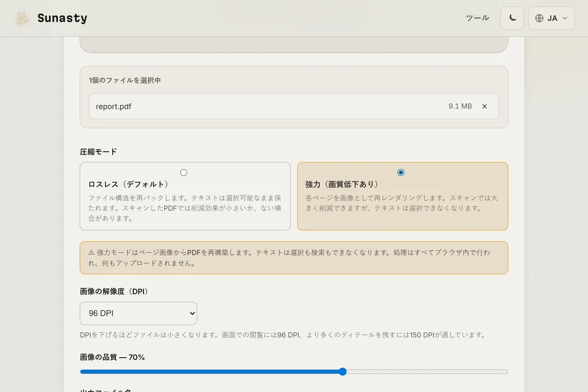Click the warning triangle icon in the notice

(91, 253)
